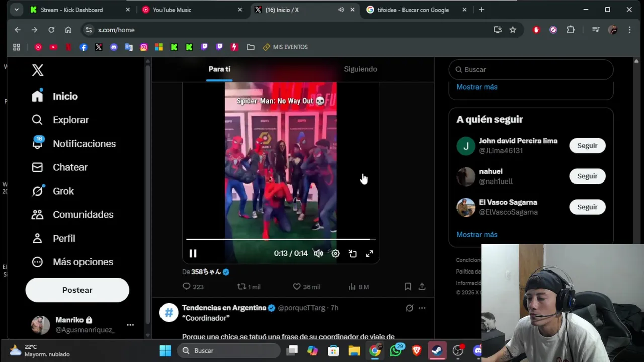Viewport: 644px width, 362px height.
Task: Click Mostrar más below the search box
Action: [x=476, y=87]
